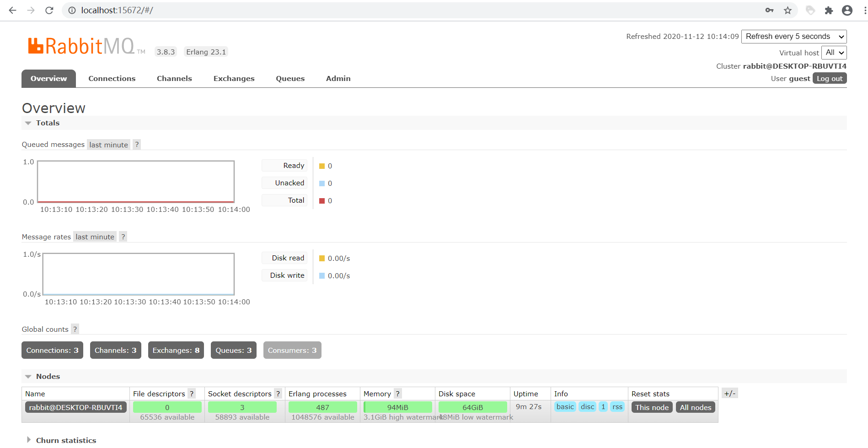
Task: Open Connections: 3 count button
Action: 52,350
